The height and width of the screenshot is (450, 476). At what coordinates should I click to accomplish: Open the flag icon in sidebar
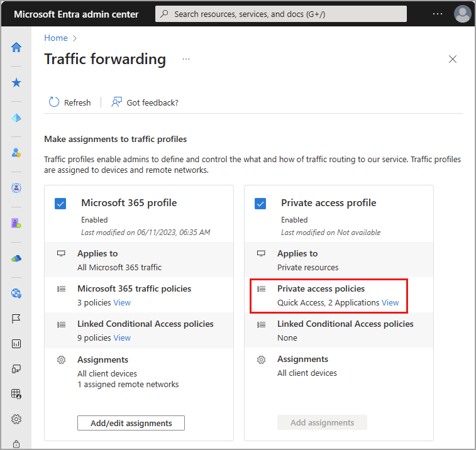coord(16,319)
